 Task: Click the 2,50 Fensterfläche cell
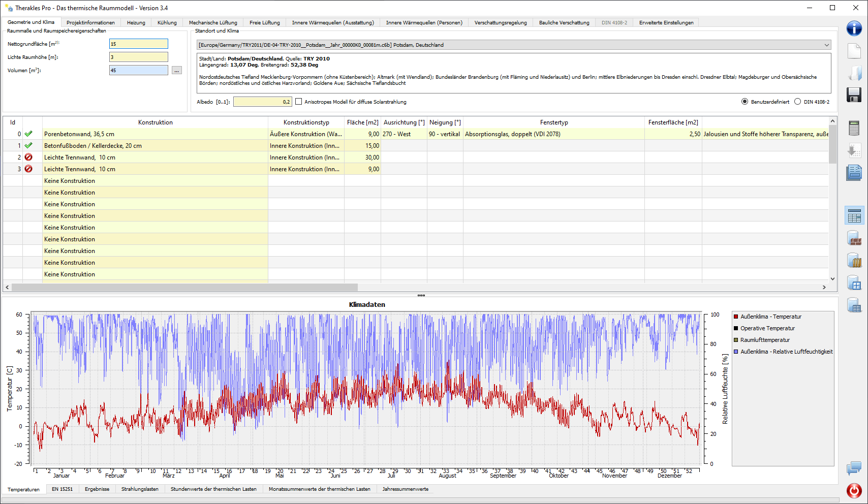(x=673, y=134)
